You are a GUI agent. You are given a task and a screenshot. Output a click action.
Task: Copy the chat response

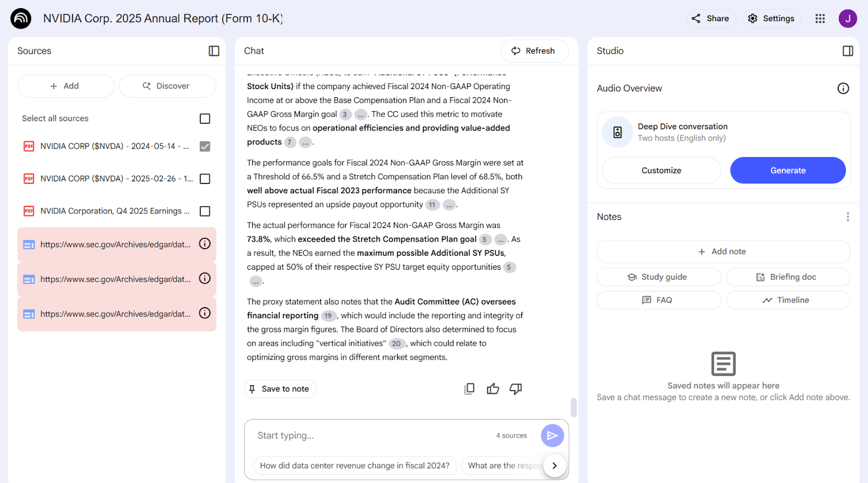click(x=469, y=389)
